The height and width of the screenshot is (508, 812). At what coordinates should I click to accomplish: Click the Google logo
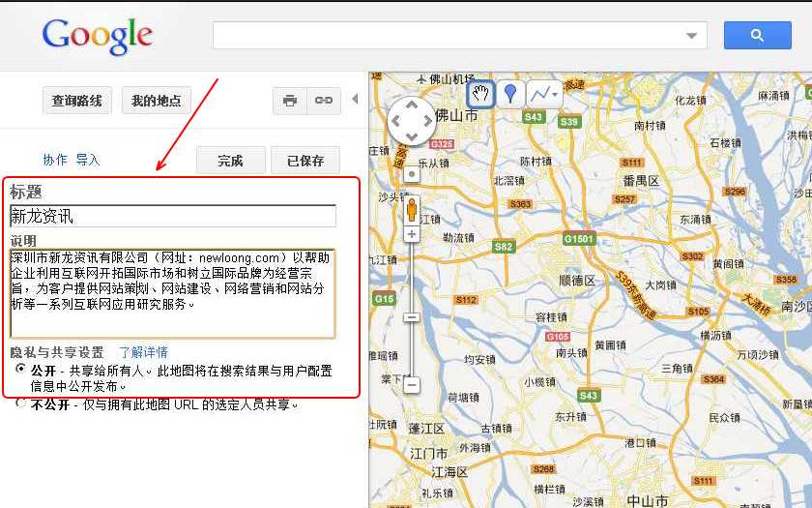point(97,36)
